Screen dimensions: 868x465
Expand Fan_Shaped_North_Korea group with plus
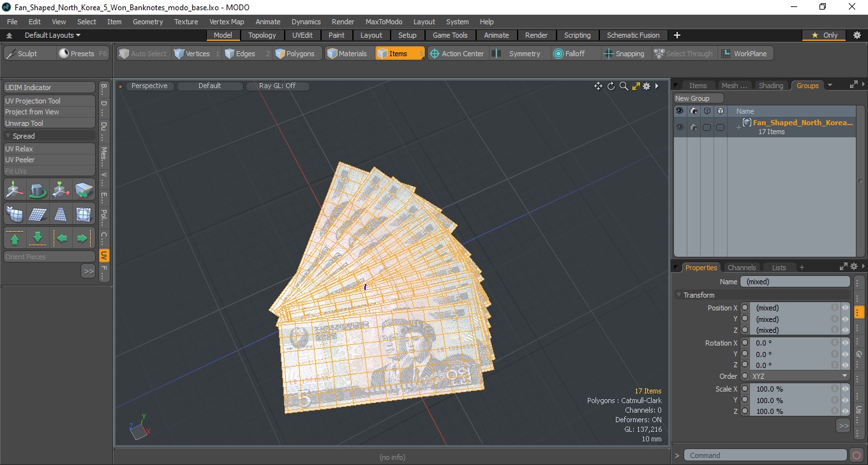[738, 127]
